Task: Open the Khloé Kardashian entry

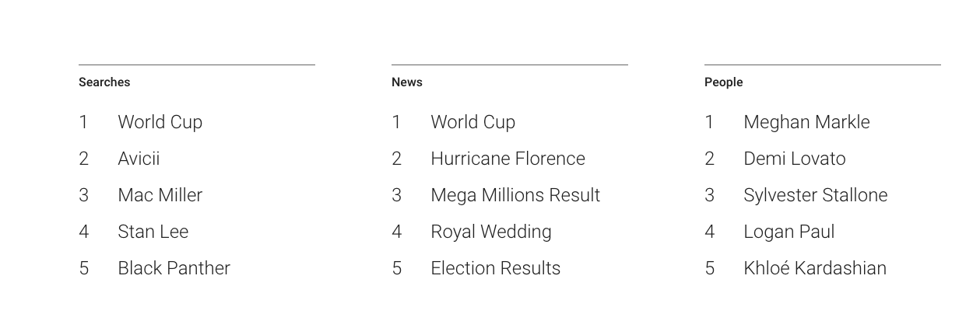Action: [814, 268]
